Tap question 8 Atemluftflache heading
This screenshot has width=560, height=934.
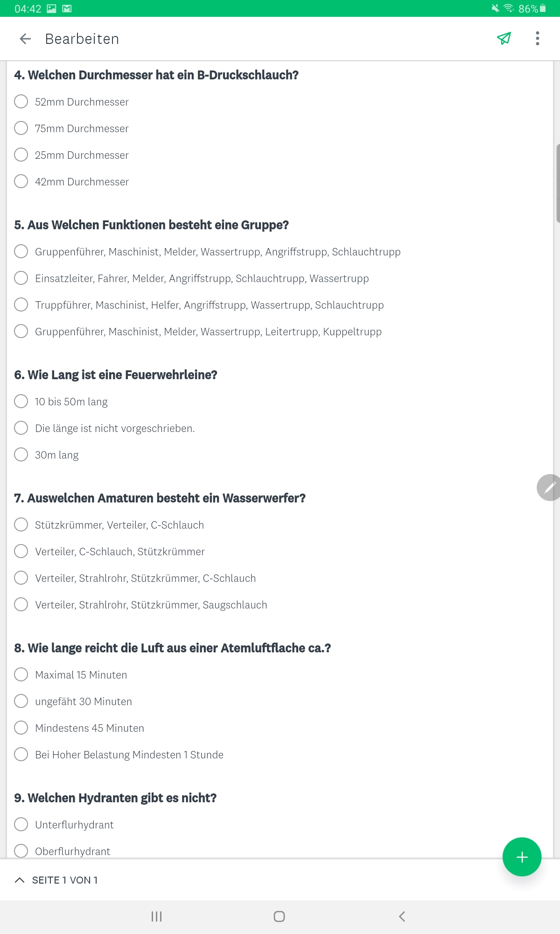(172, 648)
